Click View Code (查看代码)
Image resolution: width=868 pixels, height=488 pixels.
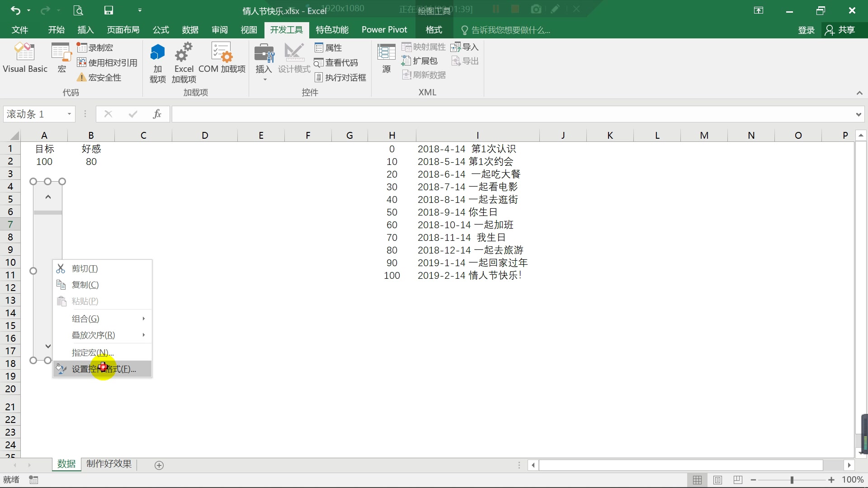[336, 63]
